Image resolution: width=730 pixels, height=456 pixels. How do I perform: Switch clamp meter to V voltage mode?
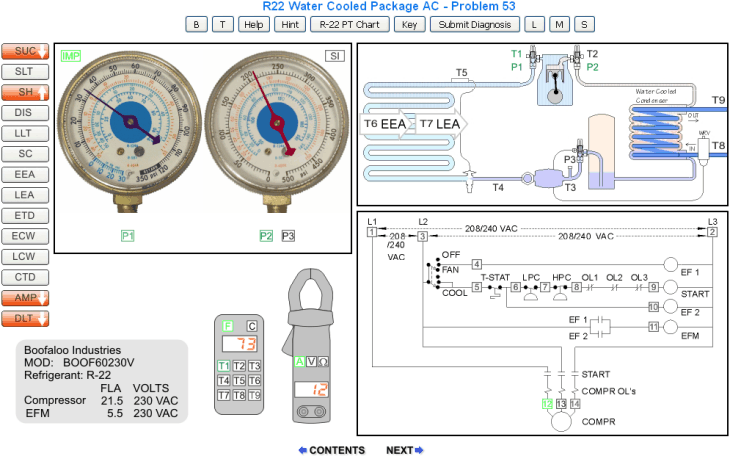[x=312, y=362]
